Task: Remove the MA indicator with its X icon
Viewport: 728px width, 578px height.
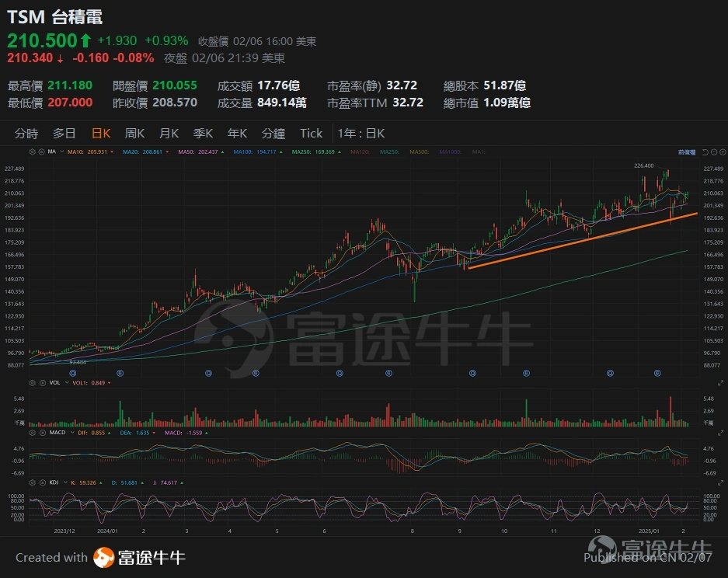Action: point(41,151)
